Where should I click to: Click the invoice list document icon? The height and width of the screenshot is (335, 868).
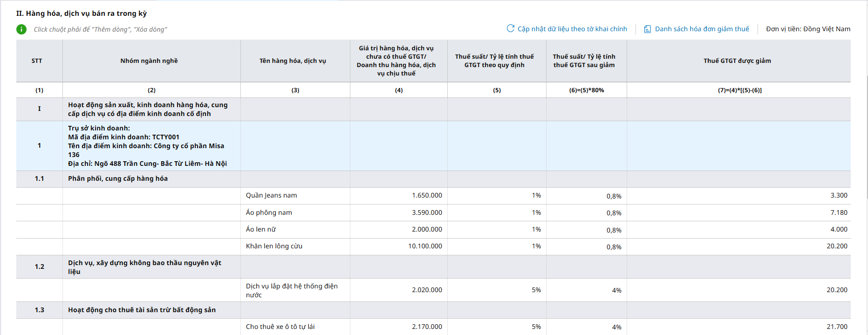pyautogui.click(x=647, y=29)
